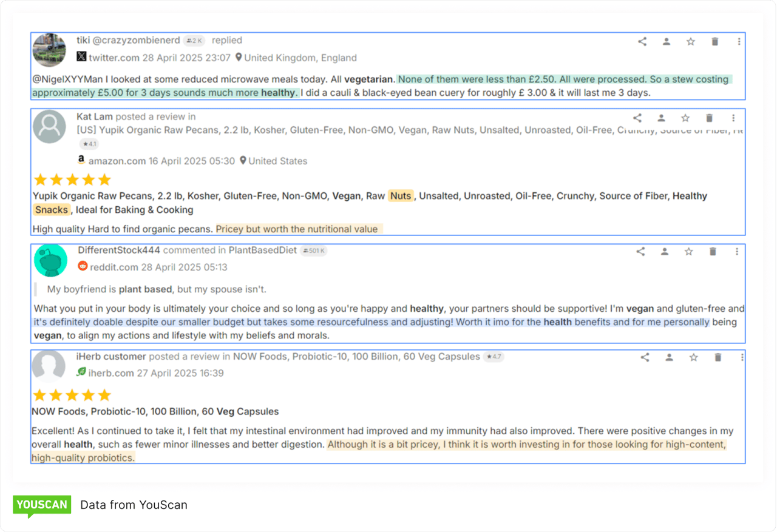Star the tiki @crazyzombienerd tweet

click(x=691, y=41)
